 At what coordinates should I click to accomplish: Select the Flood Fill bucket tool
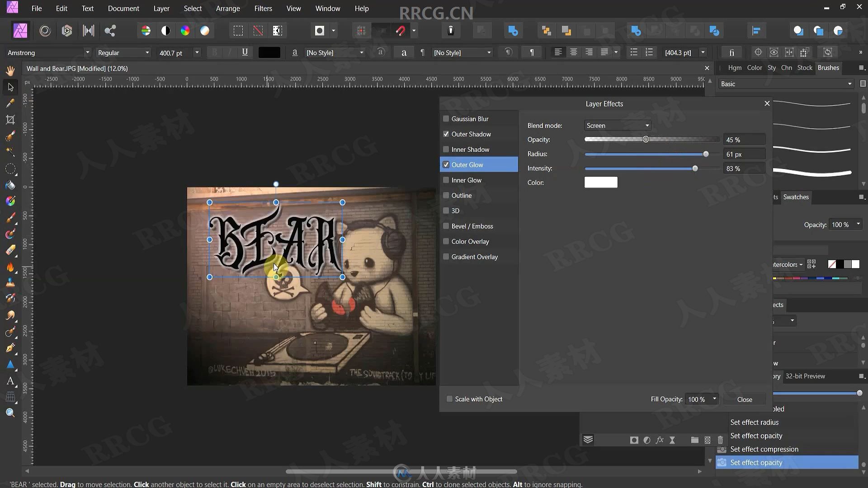pyautogui.click(x=10, y=185)
